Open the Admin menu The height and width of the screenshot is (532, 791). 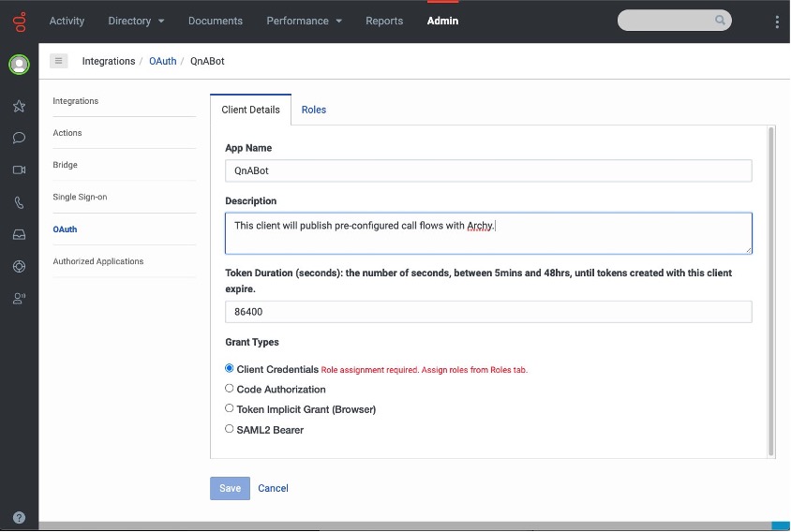[x=442, y=21]
